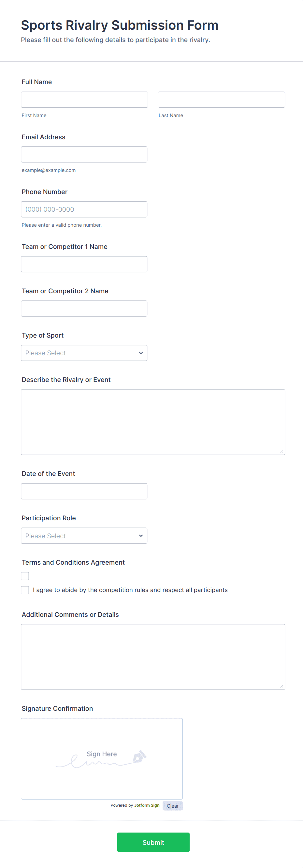The height and width of the screenshot is (868, 303).
Task: Select the Email Address text box
Action: (x=84, y=155)
